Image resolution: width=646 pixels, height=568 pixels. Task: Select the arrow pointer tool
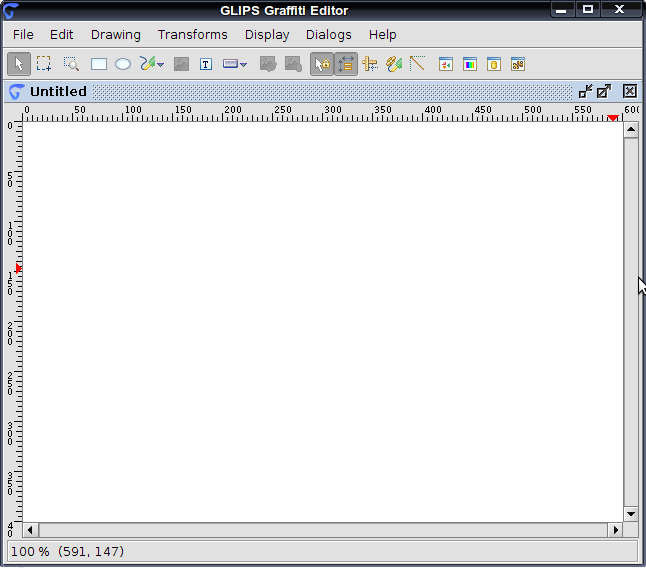[x=19, y=64]
